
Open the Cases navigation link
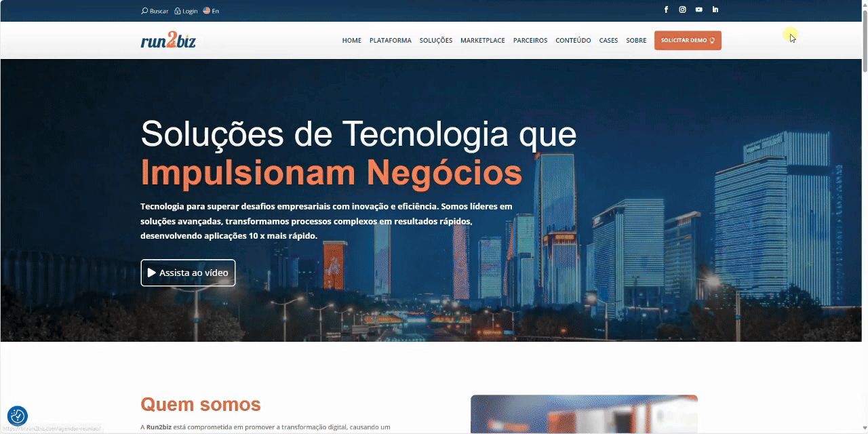[x=609, y=41]
